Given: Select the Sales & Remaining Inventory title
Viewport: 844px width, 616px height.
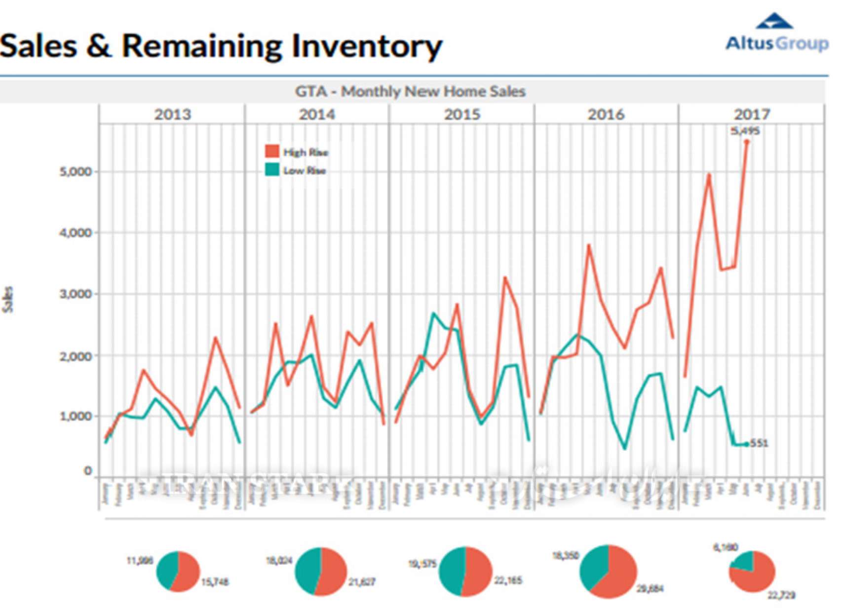Looking at the screenshot, I should point(221,46).
